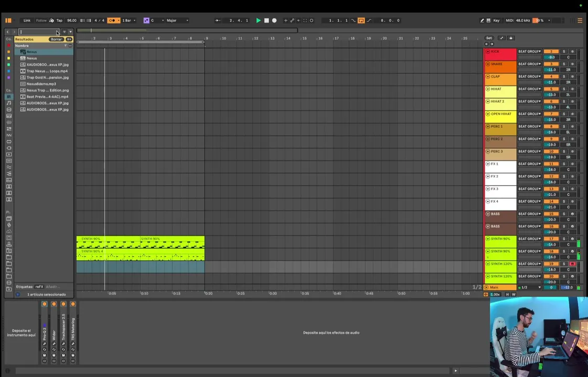Click the Main track play icon

tap(486, 287)
